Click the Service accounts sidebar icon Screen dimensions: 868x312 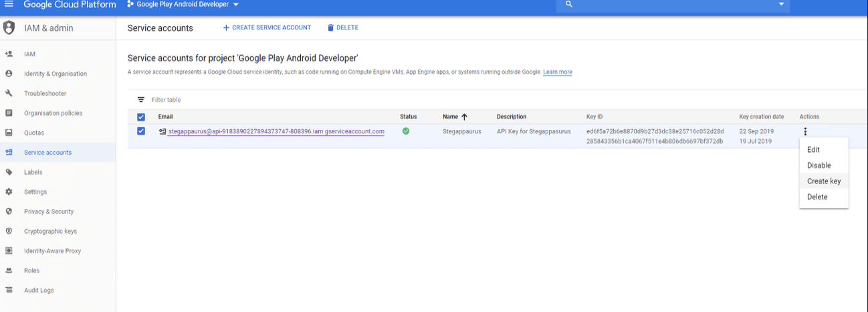coord(9,152)
